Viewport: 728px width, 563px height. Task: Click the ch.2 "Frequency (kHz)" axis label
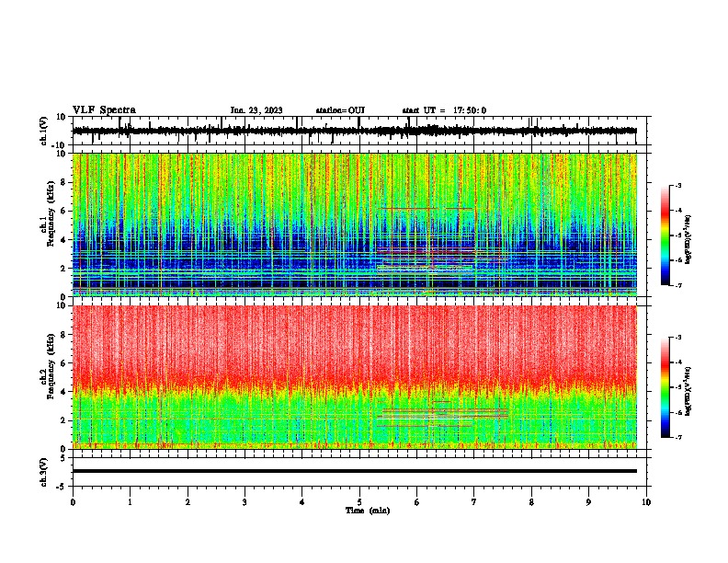point(51,366)
